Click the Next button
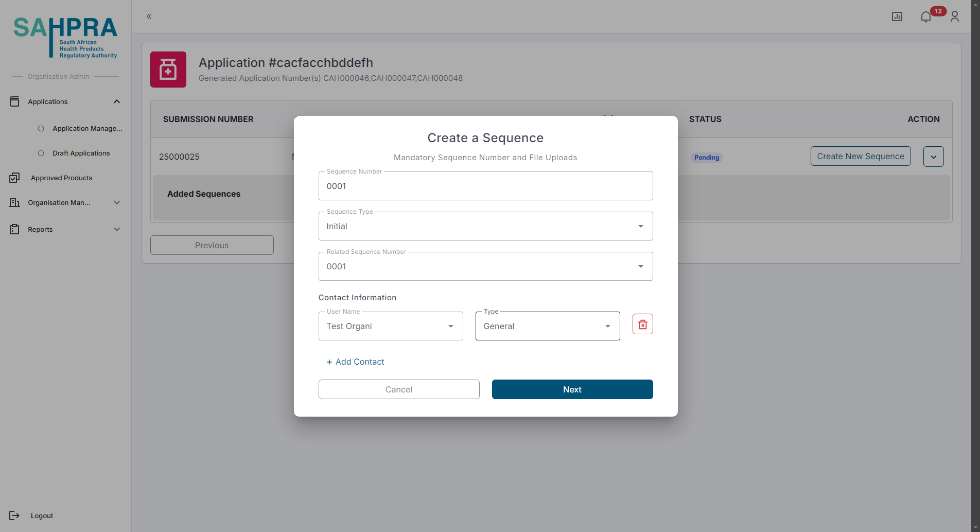Image resolution: width=980 pixels, height=532 pixels. click(572, 390)
